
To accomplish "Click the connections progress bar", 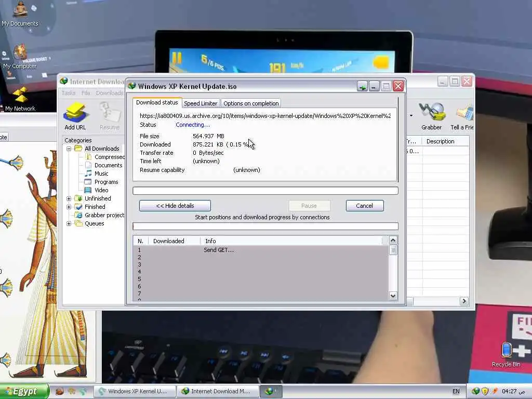I will pyautogui.click(x=265, y=227).
